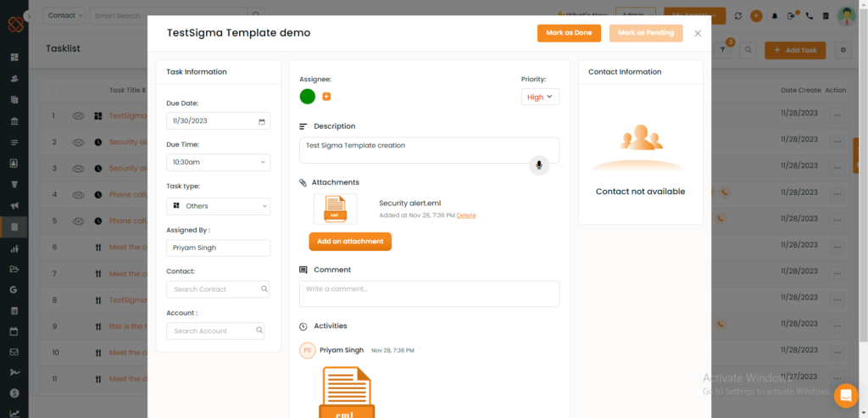This screenshot has height=418, width=868.
Task: Open the envelope mail icon in sidebar
Action: point(14,352)
